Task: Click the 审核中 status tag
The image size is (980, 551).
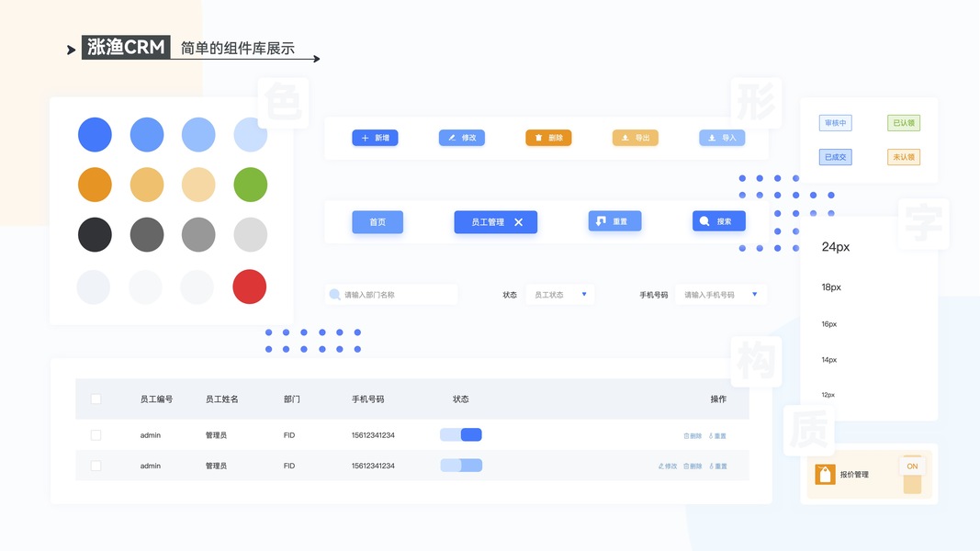Action: point(836,123)
